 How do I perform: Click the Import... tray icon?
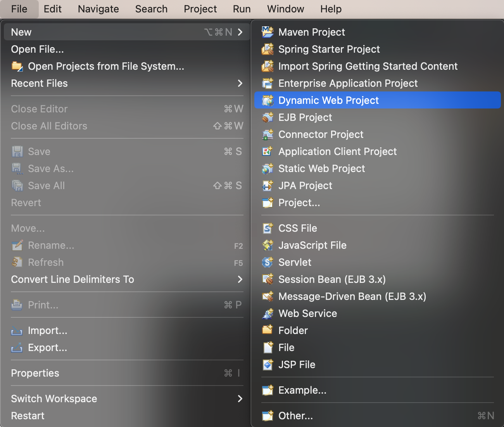click(17, 331)
